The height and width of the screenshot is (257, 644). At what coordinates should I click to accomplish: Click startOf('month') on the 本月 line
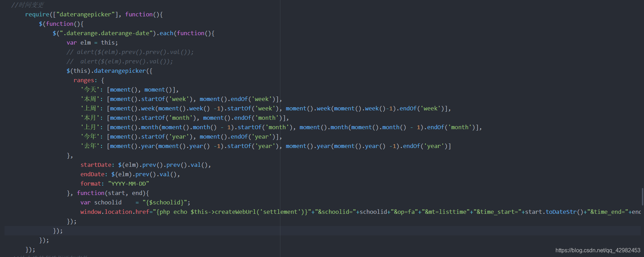point(169,118)
